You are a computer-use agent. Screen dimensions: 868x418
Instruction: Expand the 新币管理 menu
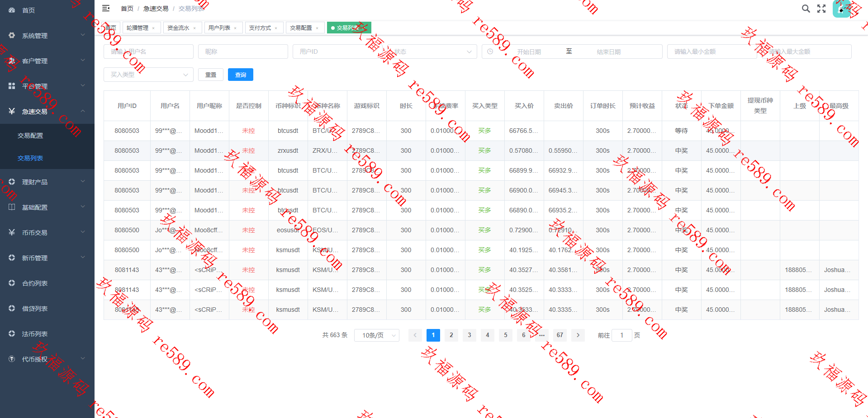click(x=83, y=257)
